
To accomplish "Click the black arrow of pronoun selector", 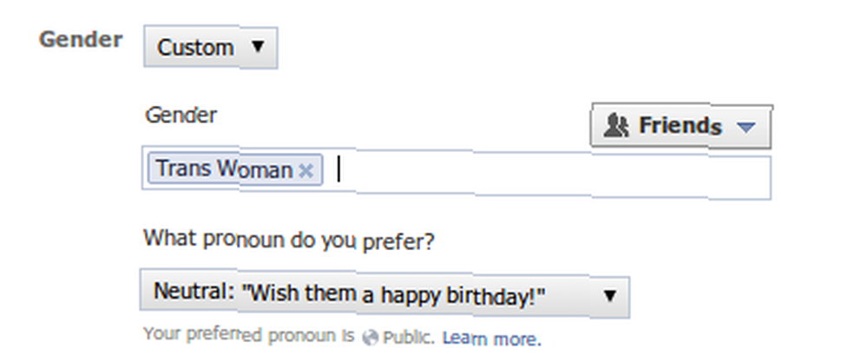I will (x=609, y=296).
